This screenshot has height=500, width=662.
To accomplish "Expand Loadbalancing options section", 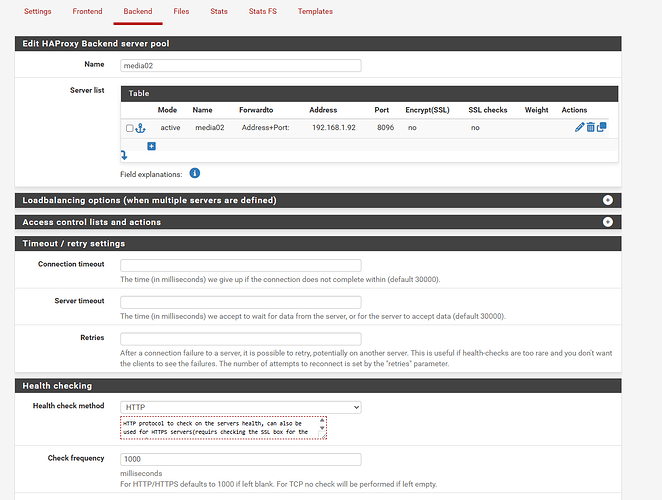I will tap(607, 200).
